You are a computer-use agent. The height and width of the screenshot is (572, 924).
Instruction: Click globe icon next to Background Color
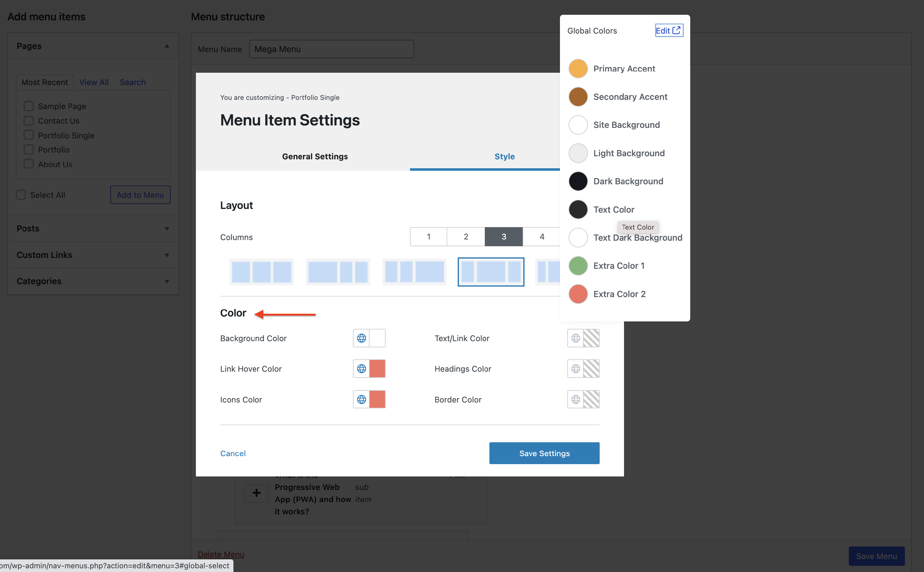click(361, 338)
